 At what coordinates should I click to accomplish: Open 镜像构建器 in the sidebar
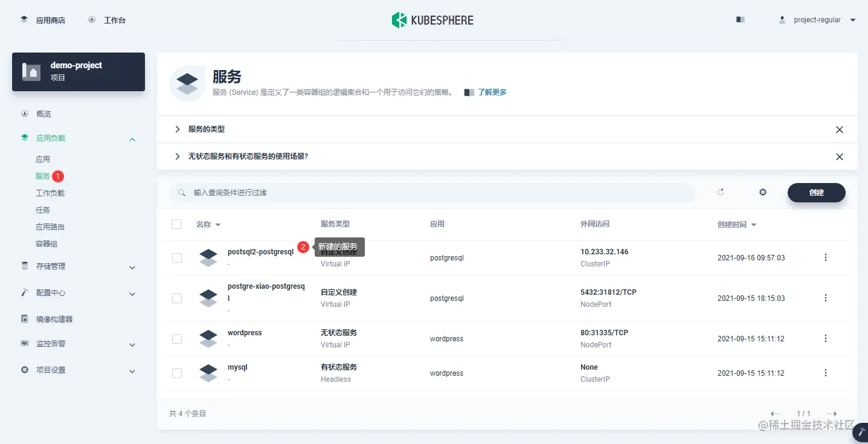point(54,319)
